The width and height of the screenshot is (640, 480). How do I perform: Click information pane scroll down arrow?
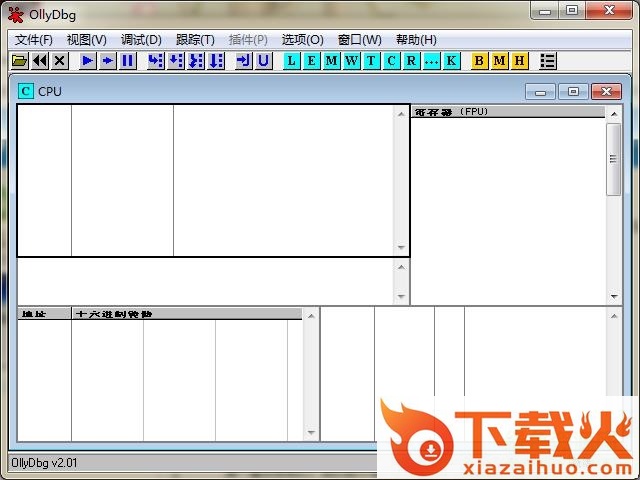pyautogui.click(x=401, y=296)
